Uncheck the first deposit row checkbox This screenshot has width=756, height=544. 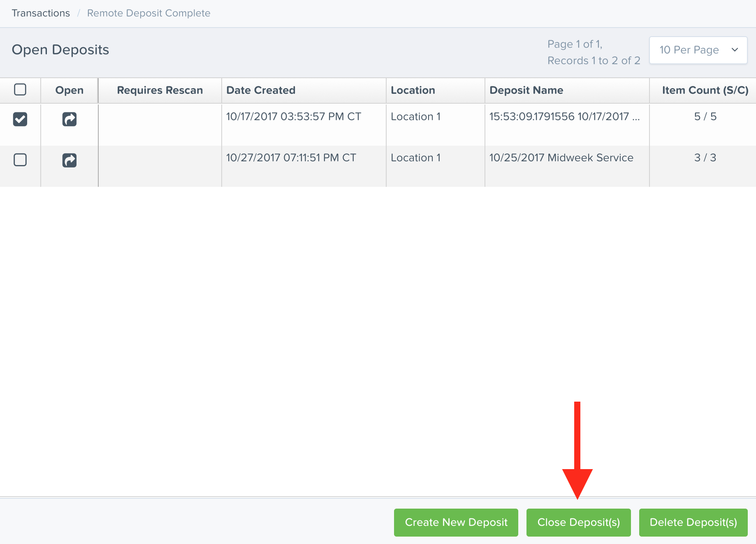tap(20, 119)
